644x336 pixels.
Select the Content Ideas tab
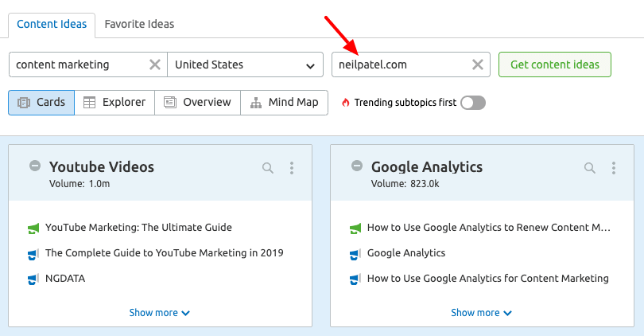(52, 24)
